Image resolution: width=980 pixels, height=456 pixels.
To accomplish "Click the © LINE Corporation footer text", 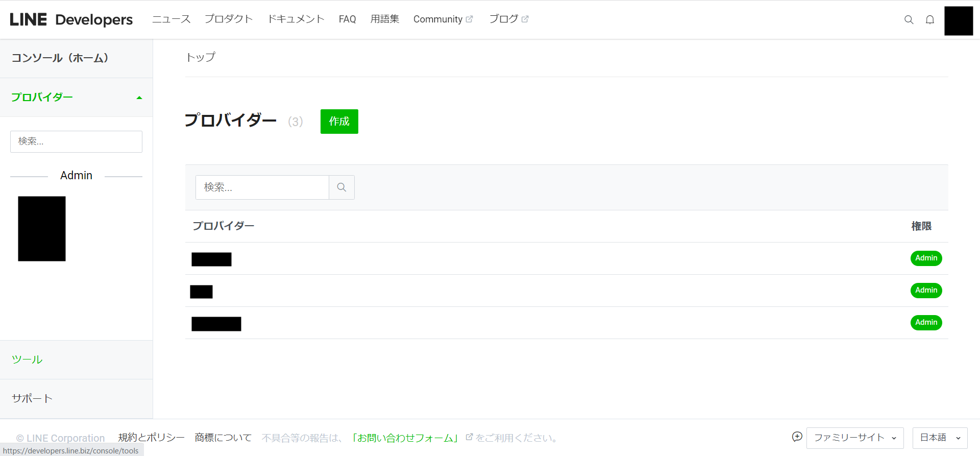I will click(60, 438).
